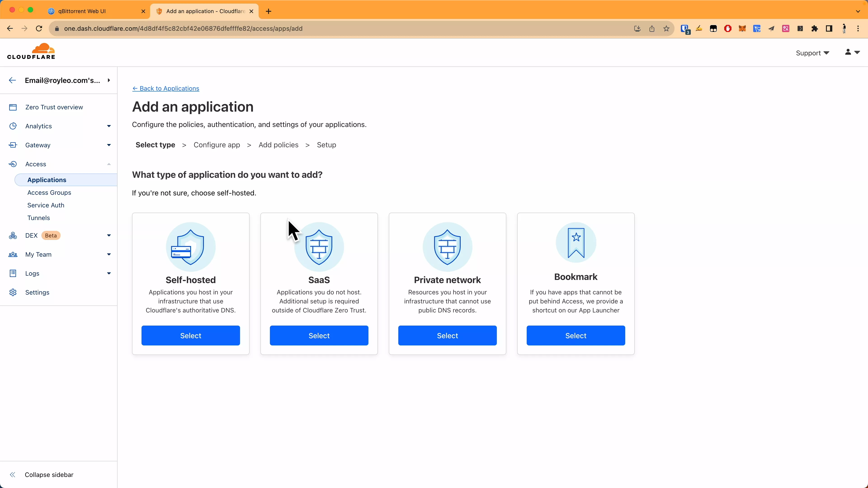Open Chrome three-dot menu
Screen dimensions: 868x488
pos(858,29)
